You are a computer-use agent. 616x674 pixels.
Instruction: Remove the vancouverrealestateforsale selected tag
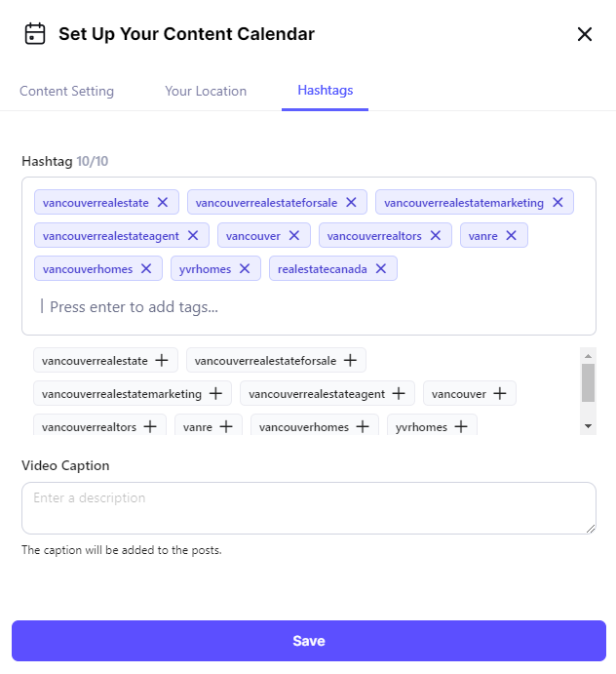coord(351,203)
